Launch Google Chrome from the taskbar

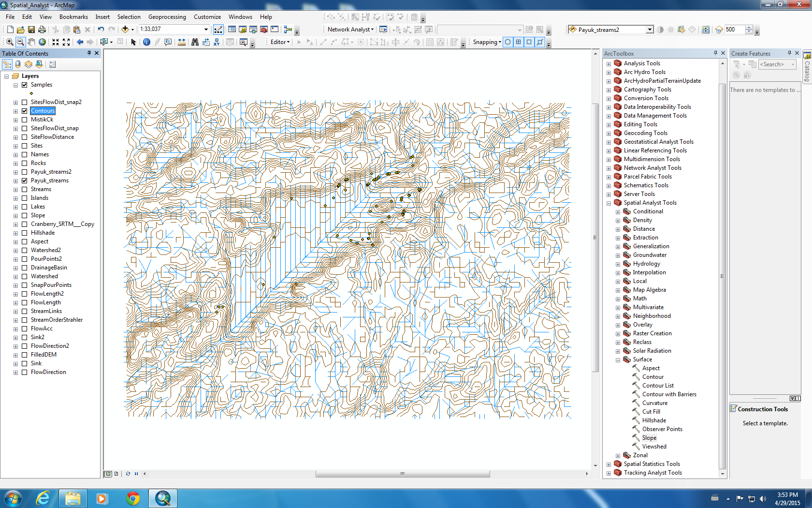pos(133,498)
